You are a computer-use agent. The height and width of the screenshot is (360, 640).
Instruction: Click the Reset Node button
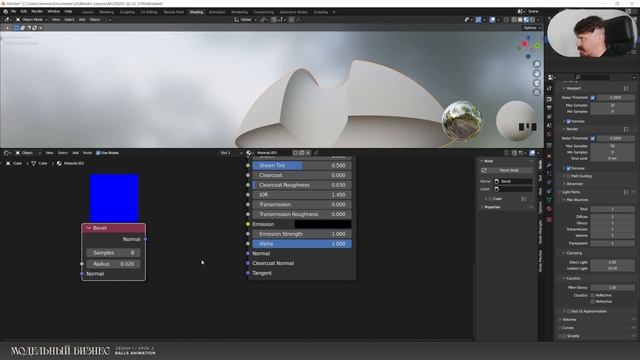pyautogui.click(x=506, y=170)
